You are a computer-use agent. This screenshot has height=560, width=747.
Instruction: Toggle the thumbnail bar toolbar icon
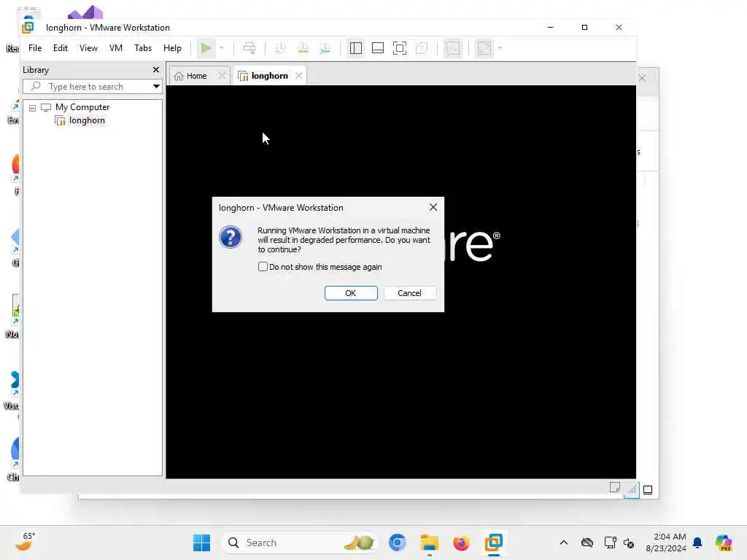pyautogui.click(x=378, y=48)
